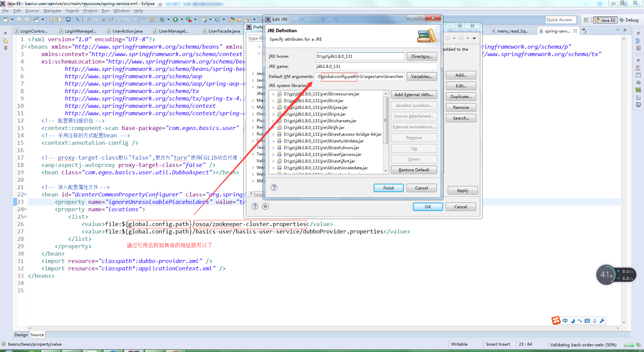Screen dimensions: 644x352
Task: Switch to the Java EE perspective
Action: [605, 20]
